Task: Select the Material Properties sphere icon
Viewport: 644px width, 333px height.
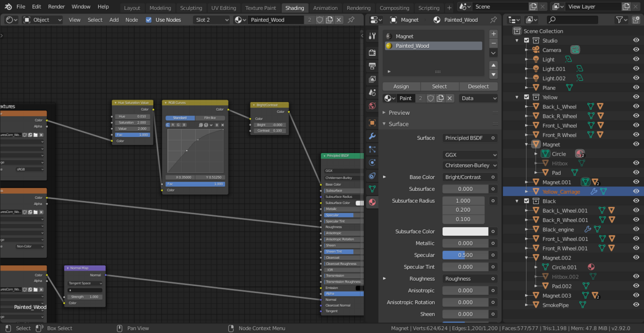Action: pyautogui.click(x=372, y=202)
